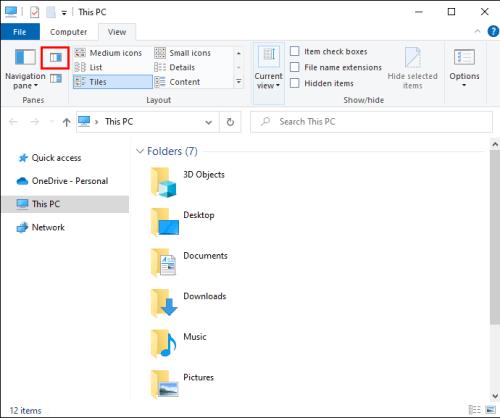This screenshot has width=500, height=418.
Task: Select Medium icons layout
Action: tap(109, 53)
